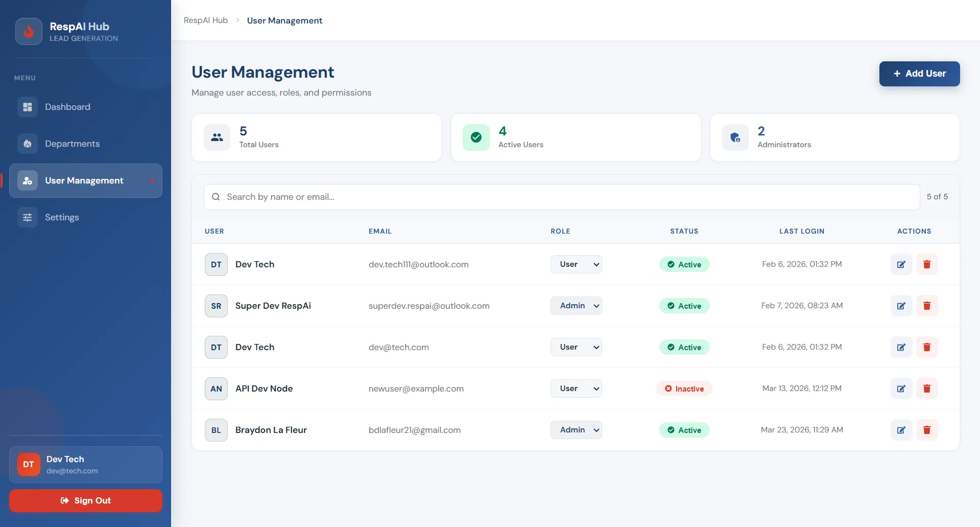The height and width of the screenshot is (527, 980).
Task: Open Dashboard from the sidebar menu
Action: 86,107
